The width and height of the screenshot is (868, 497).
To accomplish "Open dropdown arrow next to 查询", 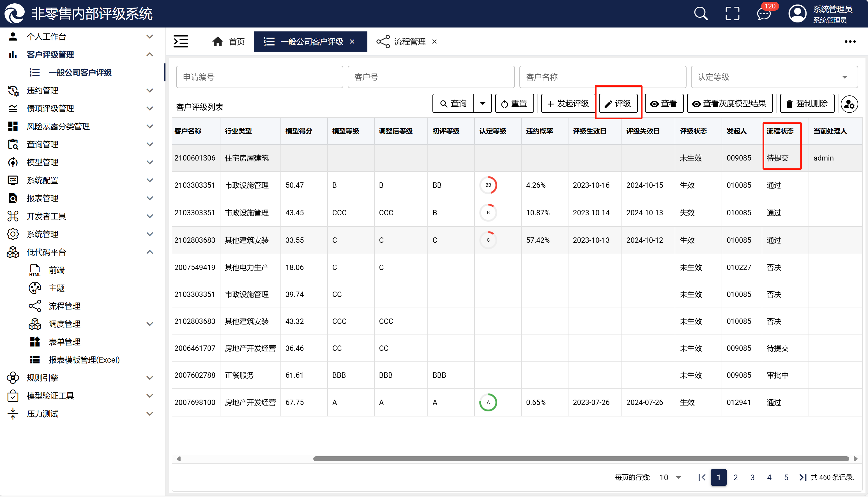I will [483, 104].
